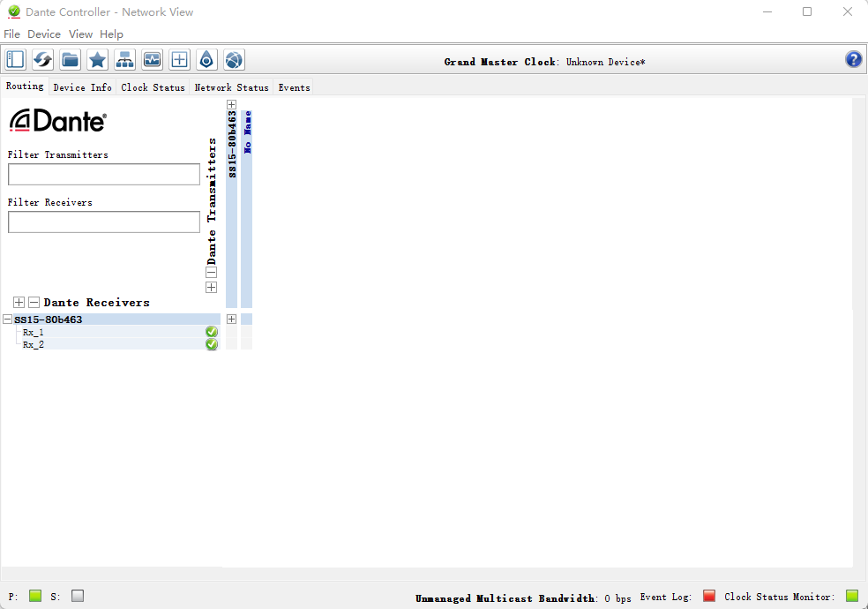Click the red Event Log indicator

(x=709, y=596)
